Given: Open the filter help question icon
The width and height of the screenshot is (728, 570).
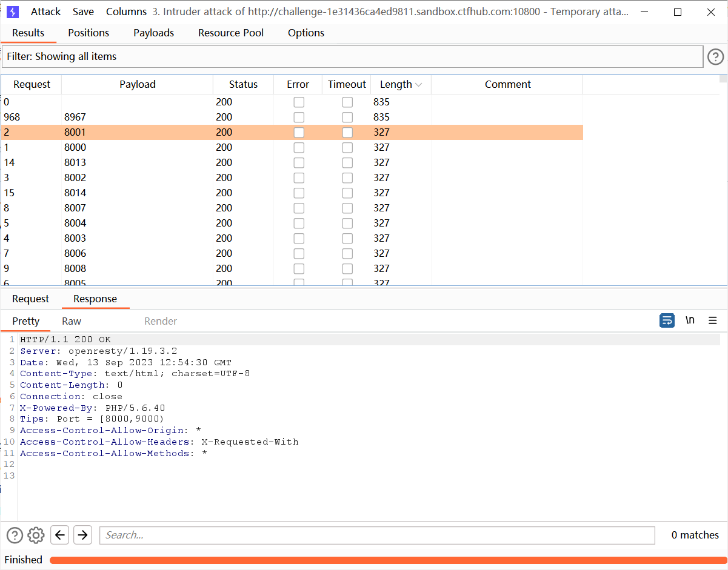Looking at the screenshot, I should point(716,57).
